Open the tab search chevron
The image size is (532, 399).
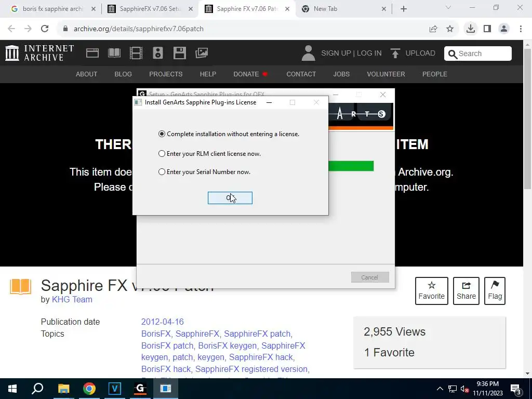[448, 7]
